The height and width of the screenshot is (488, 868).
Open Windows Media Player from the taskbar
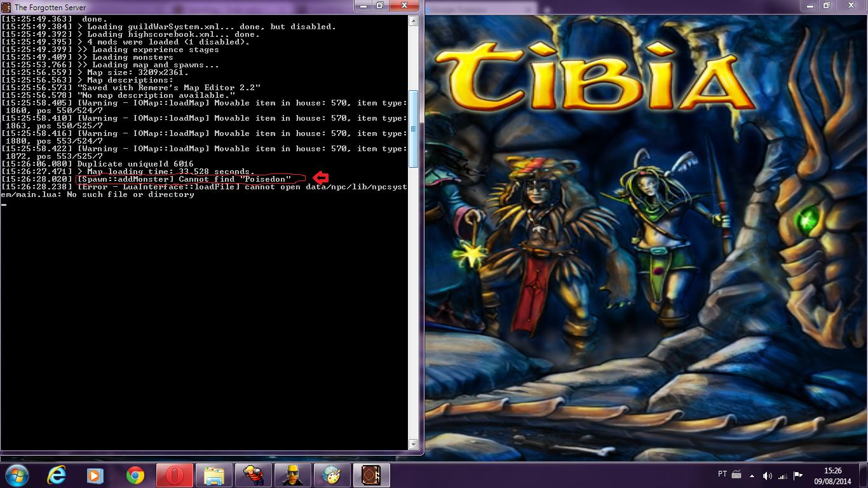click(95, 475)
